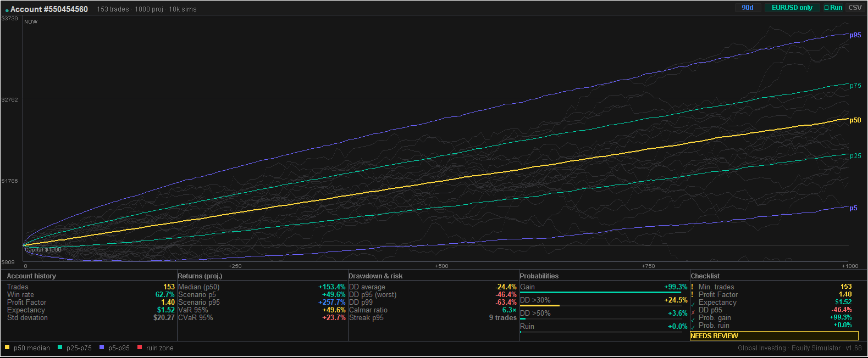
Task: Click the $1786 y-axis label
Action: (9, 181)
